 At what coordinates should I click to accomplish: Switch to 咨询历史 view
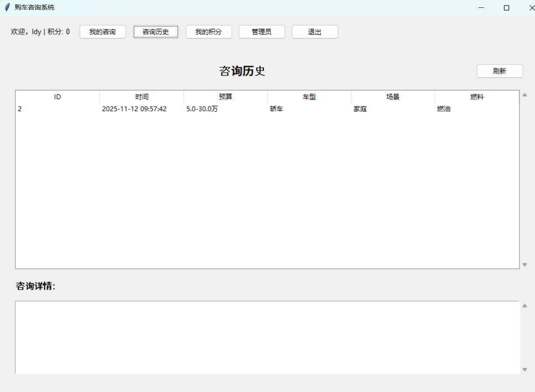click(x=156, y=32)
